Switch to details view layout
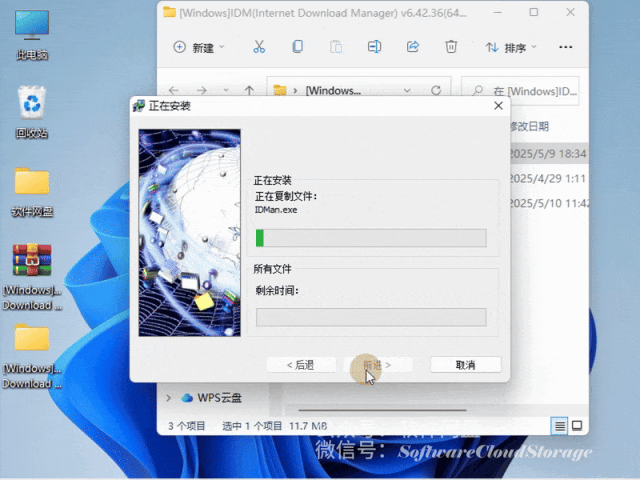Viewport: 640px width, 480px height. click(x=560, y=427)
